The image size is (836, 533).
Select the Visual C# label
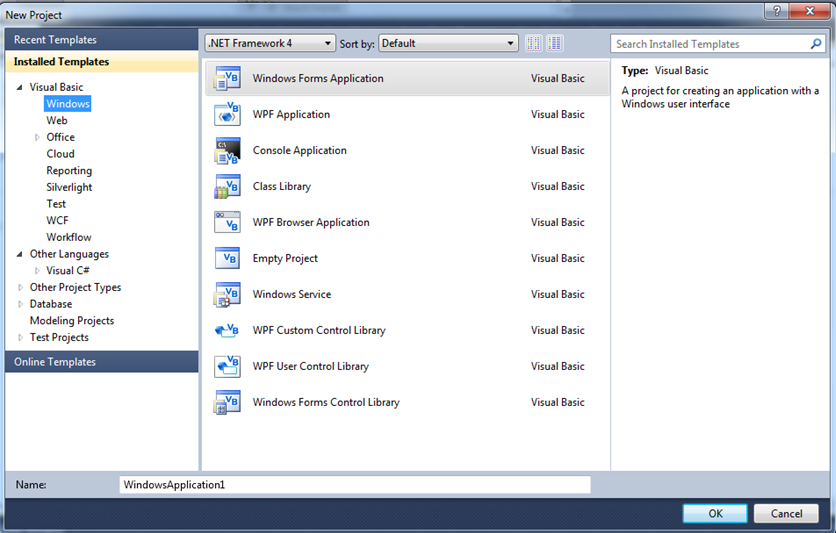(68, 271)
